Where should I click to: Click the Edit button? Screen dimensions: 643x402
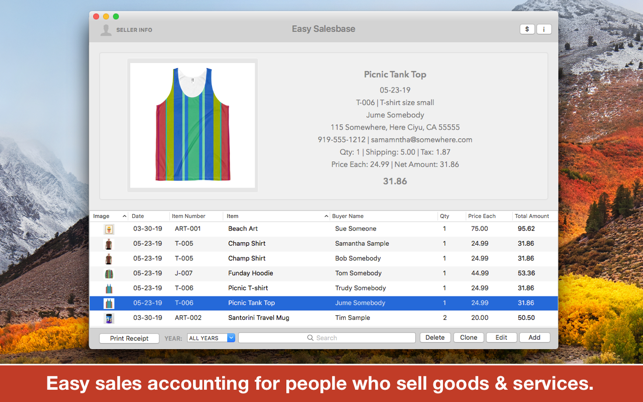pyautogui.click(x=501, y=338)
